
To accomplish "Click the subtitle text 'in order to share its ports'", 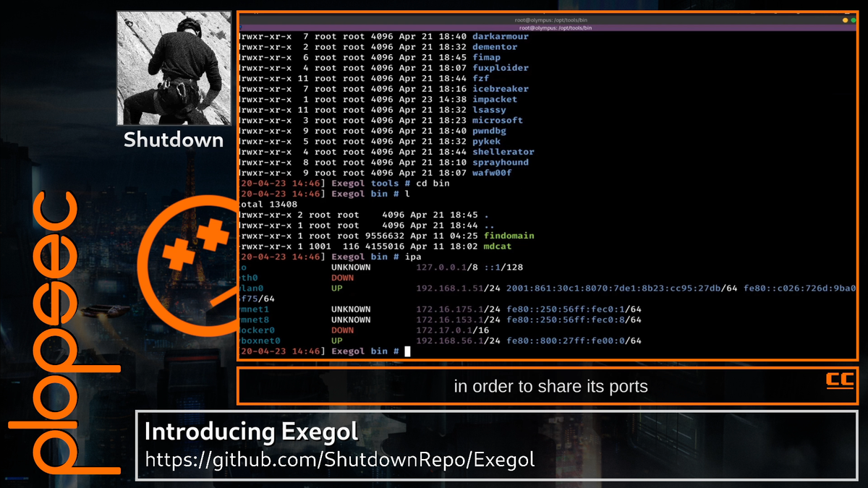I will [x=550, y=387].
